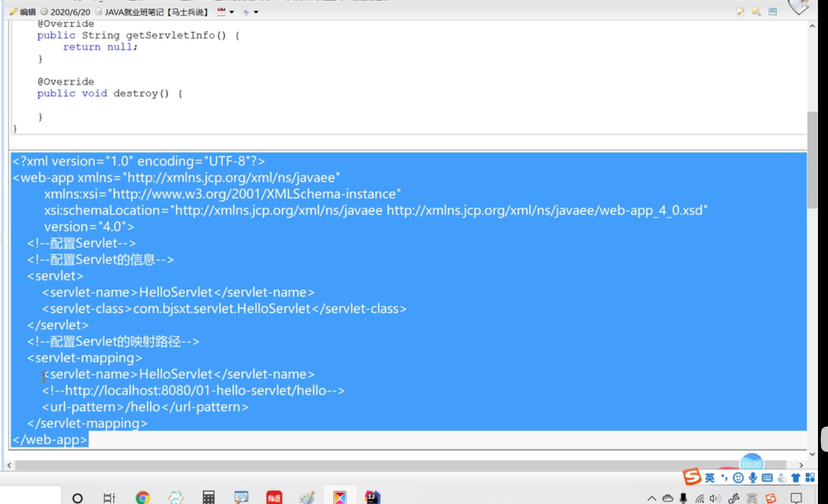This screenshot has width=828, height=504.
Task: Click the 英 IME indicator in tray
Action: point(752,498)
